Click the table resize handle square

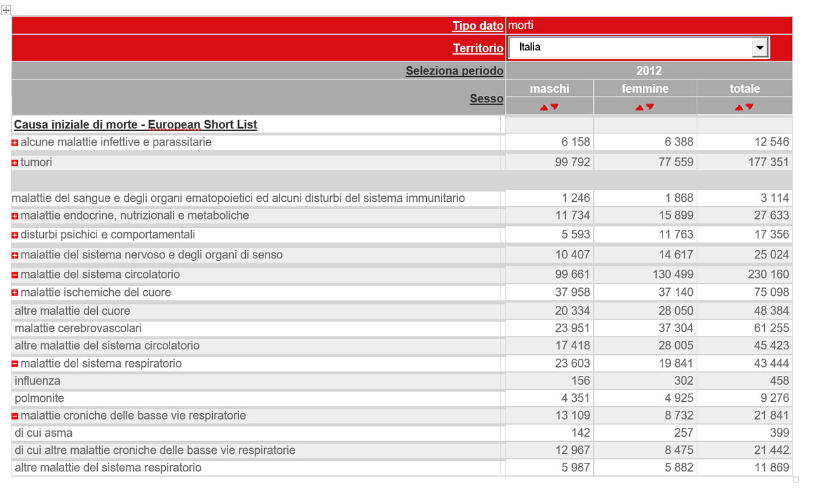click(x=796, y=480)
